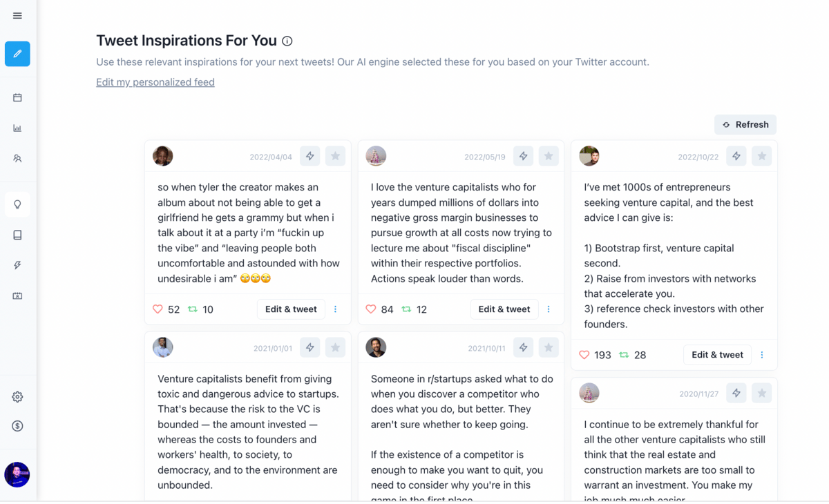The width and height of the screenshot is (829, 504).
Task: Open the analytics bar chart icon
Action: (x=17, y=128)
